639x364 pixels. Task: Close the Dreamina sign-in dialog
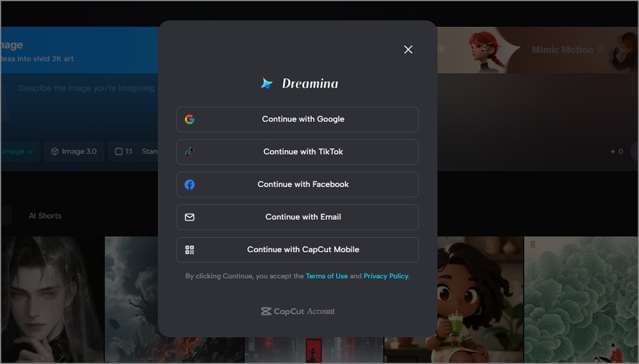tap(408, 50)
